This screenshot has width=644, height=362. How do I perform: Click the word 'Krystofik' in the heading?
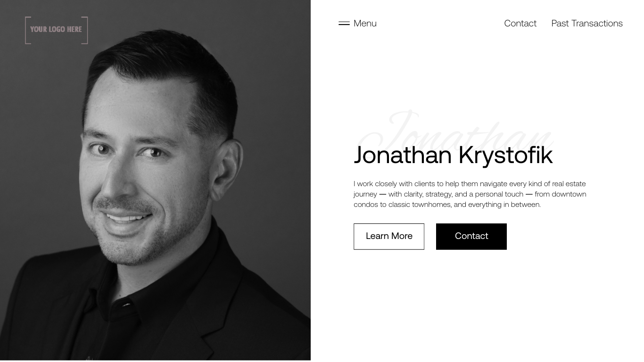505,155
